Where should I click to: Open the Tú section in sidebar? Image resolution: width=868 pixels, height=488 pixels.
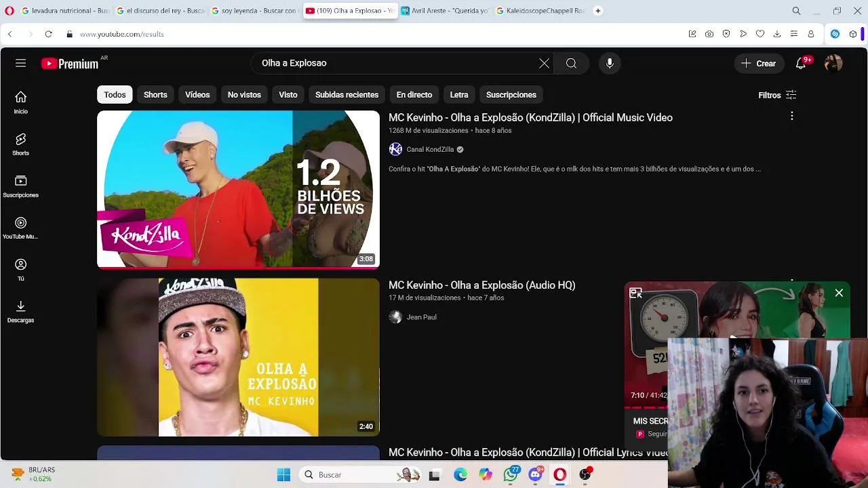(20, 270)
